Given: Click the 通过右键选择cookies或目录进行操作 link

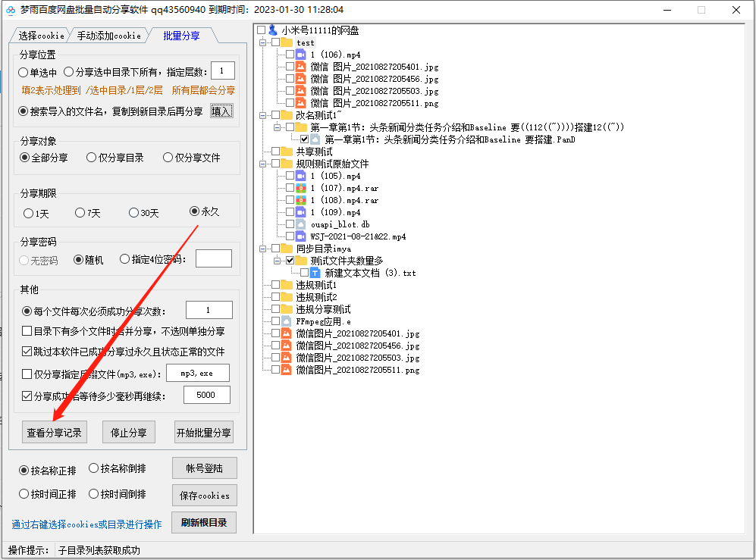Looking at the screenshot, I should 86,523.
